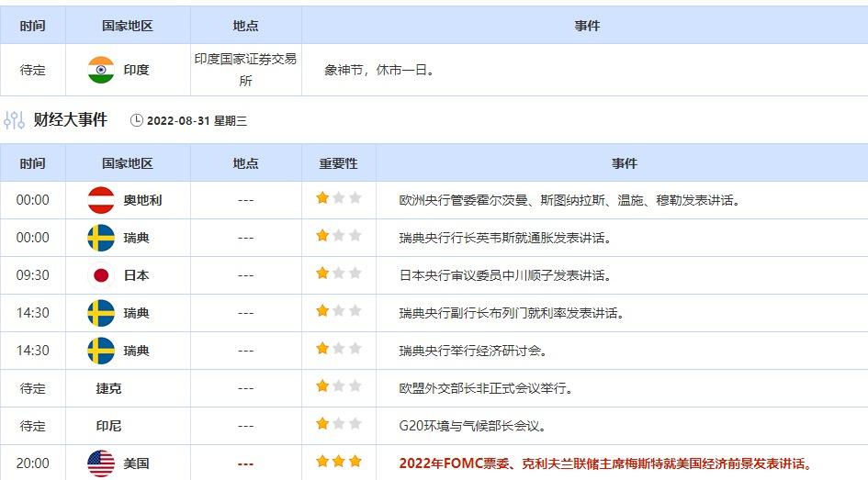Image resolution: width=868 pixels, height=480 pixels.
Task: Click the 象神节，休市一日 event text
Action: [379, 70]
